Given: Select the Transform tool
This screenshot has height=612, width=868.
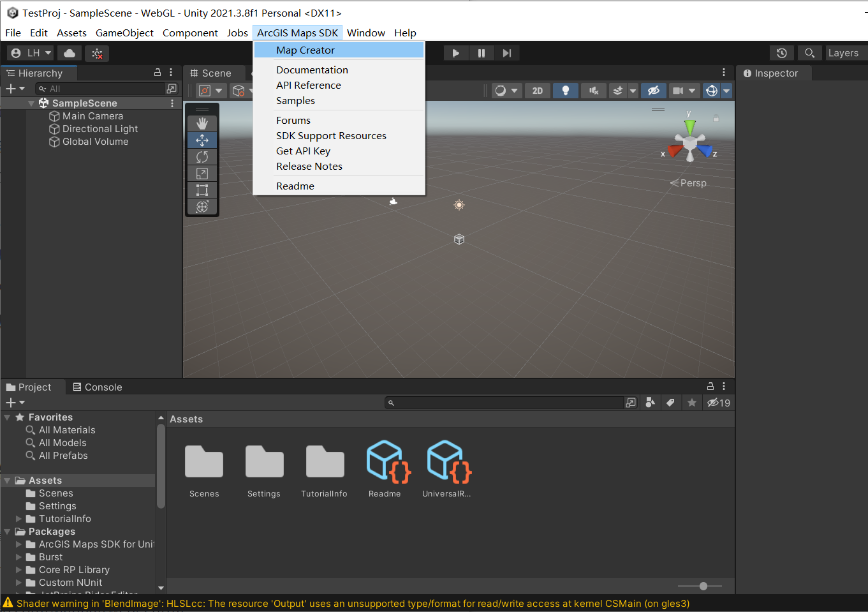Looking at the screenshot, I should tap(202, 206).
